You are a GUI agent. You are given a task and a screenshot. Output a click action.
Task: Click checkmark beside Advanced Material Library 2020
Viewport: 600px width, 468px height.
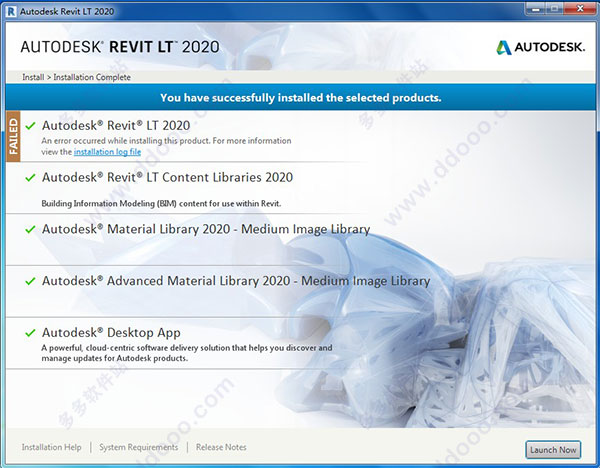point(30,281)
